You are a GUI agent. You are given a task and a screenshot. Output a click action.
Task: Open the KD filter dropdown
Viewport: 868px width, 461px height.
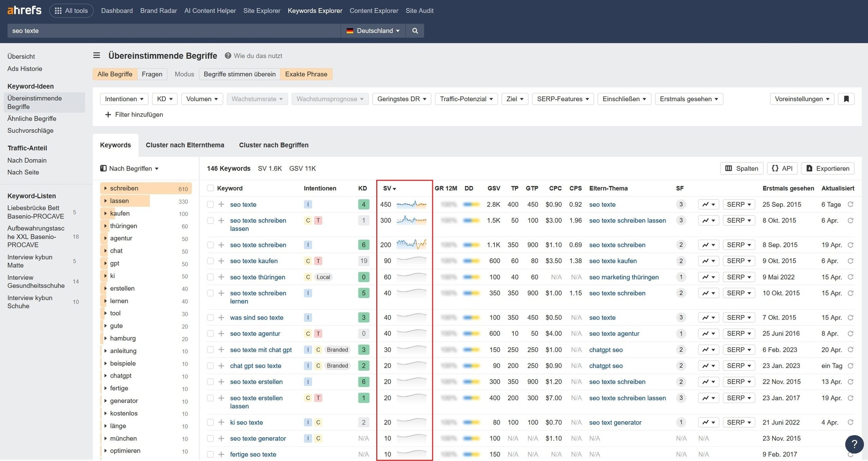(x=165, y=99)
